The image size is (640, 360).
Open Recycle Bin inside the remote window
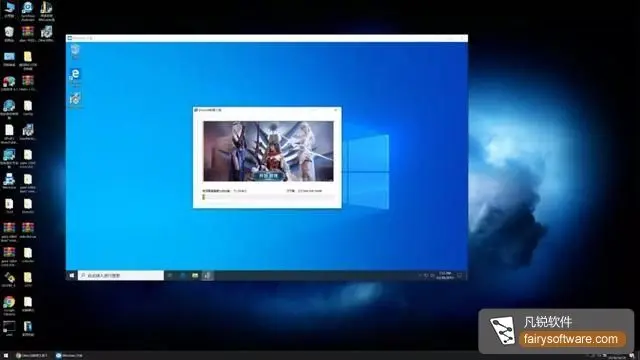click(75, 51)
